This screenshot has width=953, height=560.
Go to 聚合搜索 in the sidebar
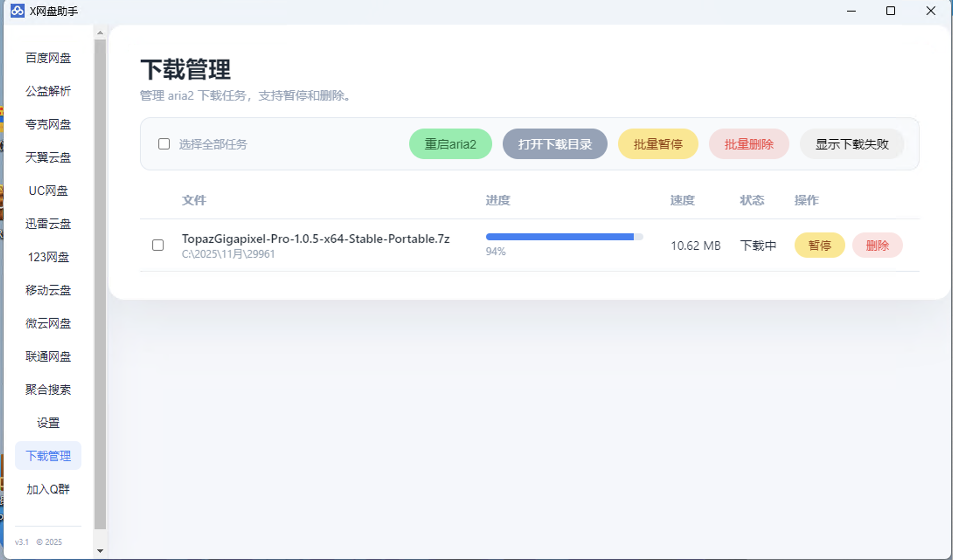tap(48, 390)
